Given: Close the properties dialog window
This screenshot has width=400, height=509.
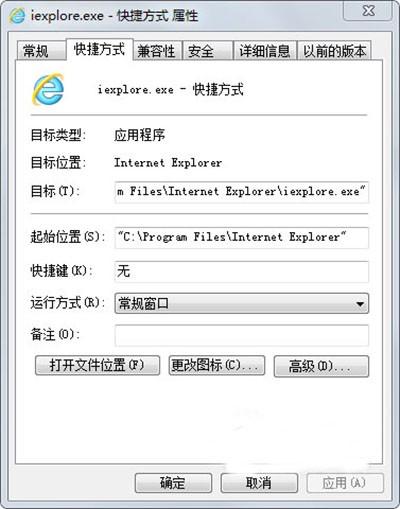Looking at the screenshot, I should click(368, 12).
